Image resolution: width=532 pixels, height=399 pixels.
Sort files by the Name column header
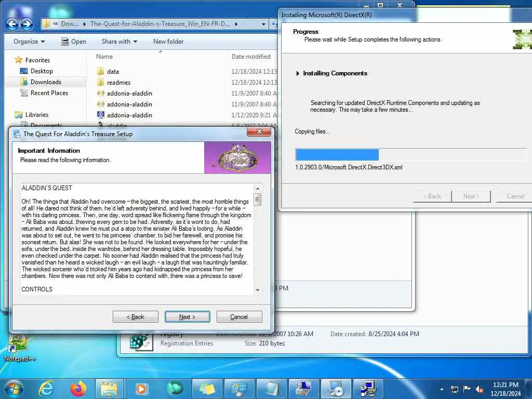104,56
